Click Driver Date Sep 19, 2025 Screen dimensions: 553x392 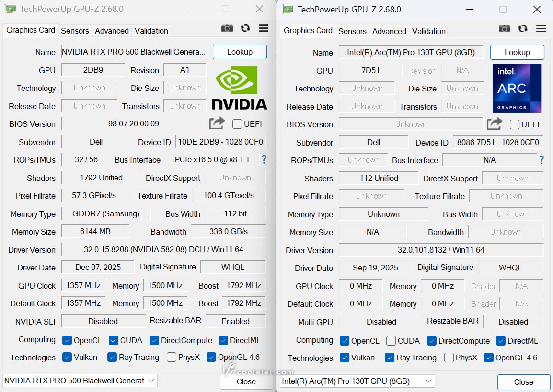click(375, 268)
